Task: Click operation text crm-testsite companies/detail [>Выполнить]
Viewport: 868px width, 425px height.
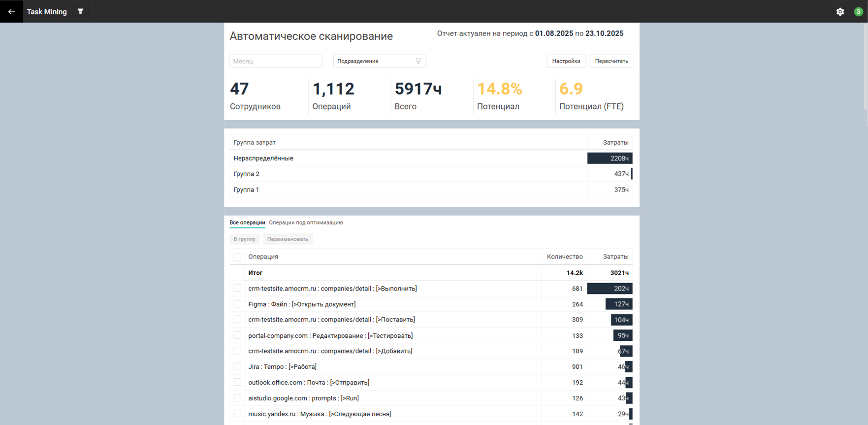Action: coord(332,289)
